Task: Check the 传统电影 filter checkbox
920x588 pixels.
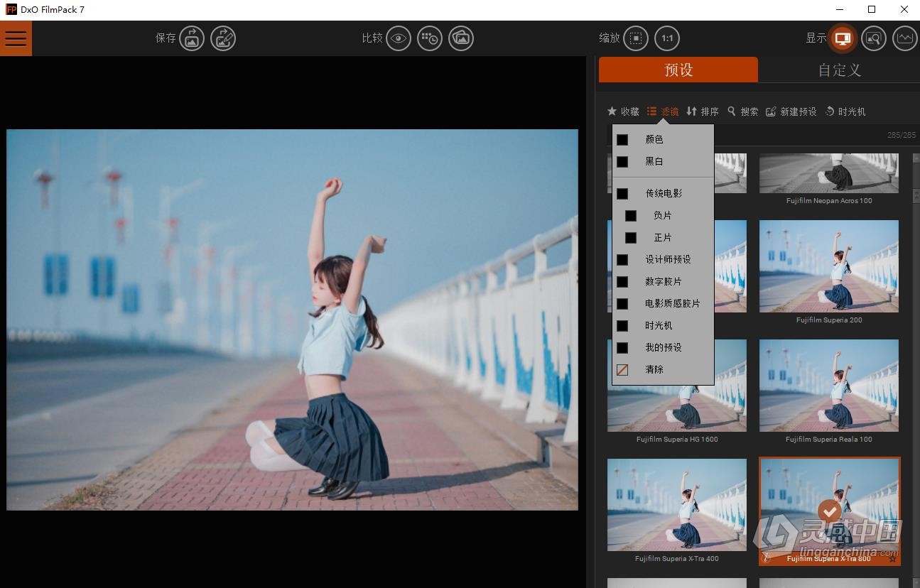Action: click(x=622, y=193)
